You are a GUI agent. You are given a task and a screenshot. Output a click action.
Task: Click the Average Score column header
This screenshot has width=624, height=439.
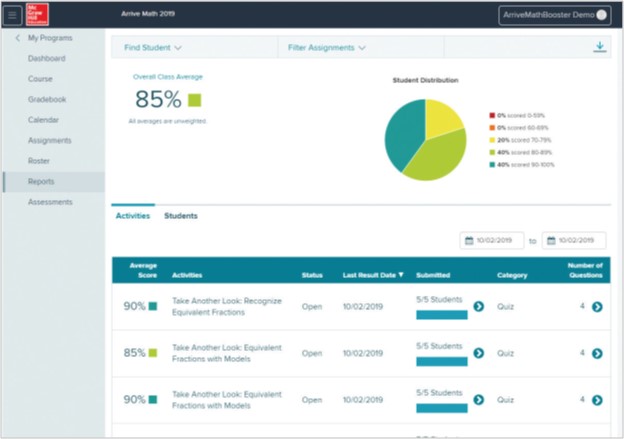(x=143, y=270)
